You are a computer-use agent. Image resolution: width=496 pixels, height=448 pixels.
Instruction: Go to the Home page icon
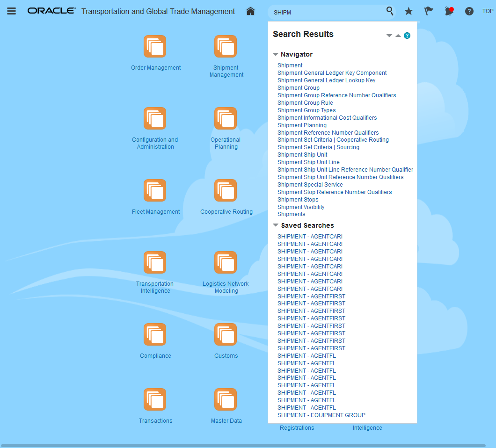click(x=250, y=11)
